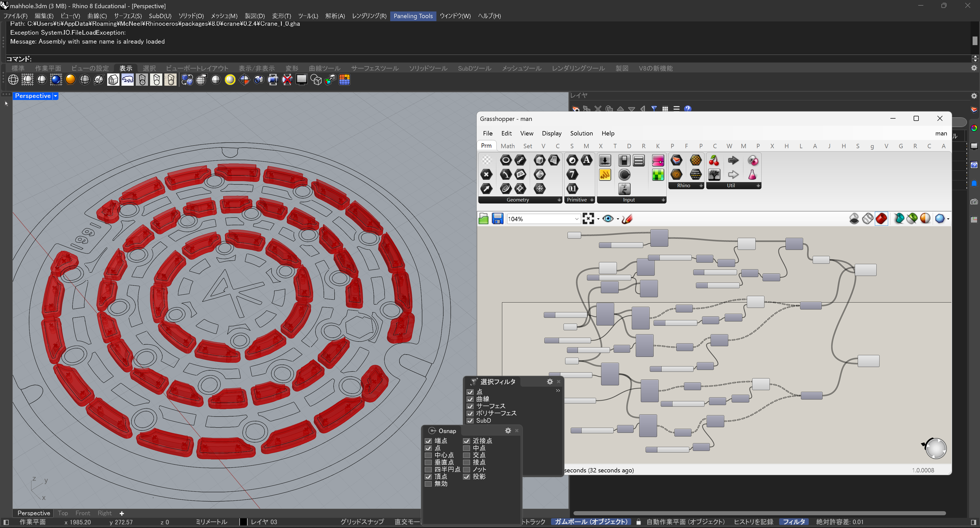Toggle ポリサーフェス selection filter checkbox
This screenshot has height=528, width=980.
click(470, 413)
